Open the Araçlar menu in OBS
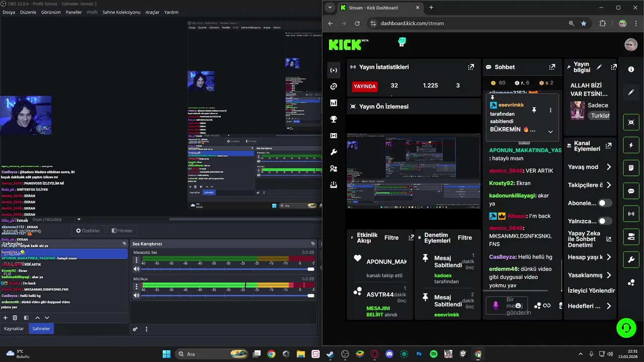The width and height of the screenshot is (644, 362). pos(152,12)
